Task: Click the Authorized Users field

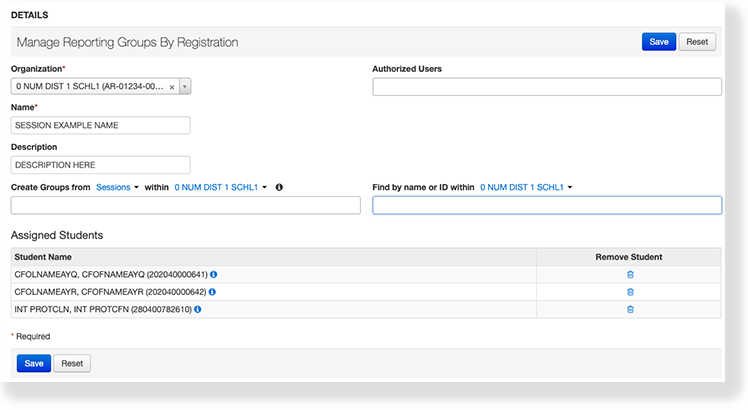Action: [547, 87]
